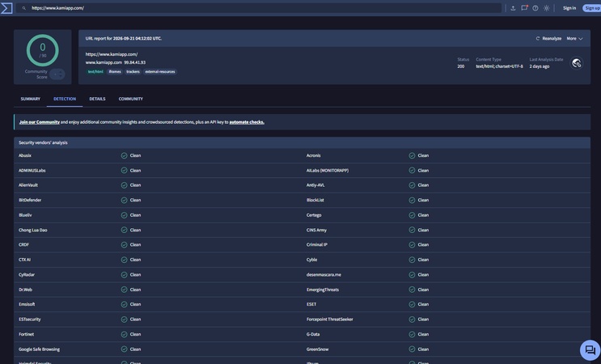The height and width of the screenshot is (364, 601).
Task: Switch to the Summary tab
Action: (30, 99)
